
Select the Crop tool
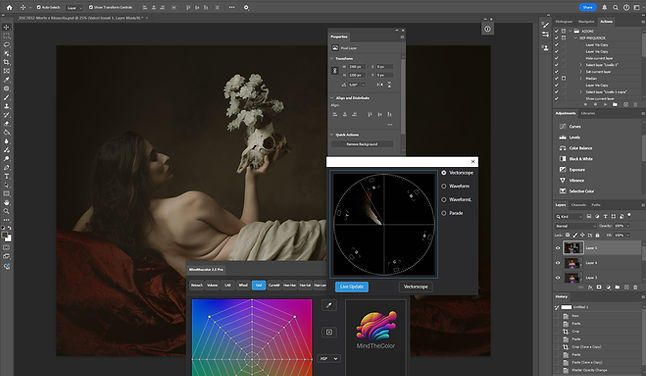pyautogui.click(x=6, y=62)
